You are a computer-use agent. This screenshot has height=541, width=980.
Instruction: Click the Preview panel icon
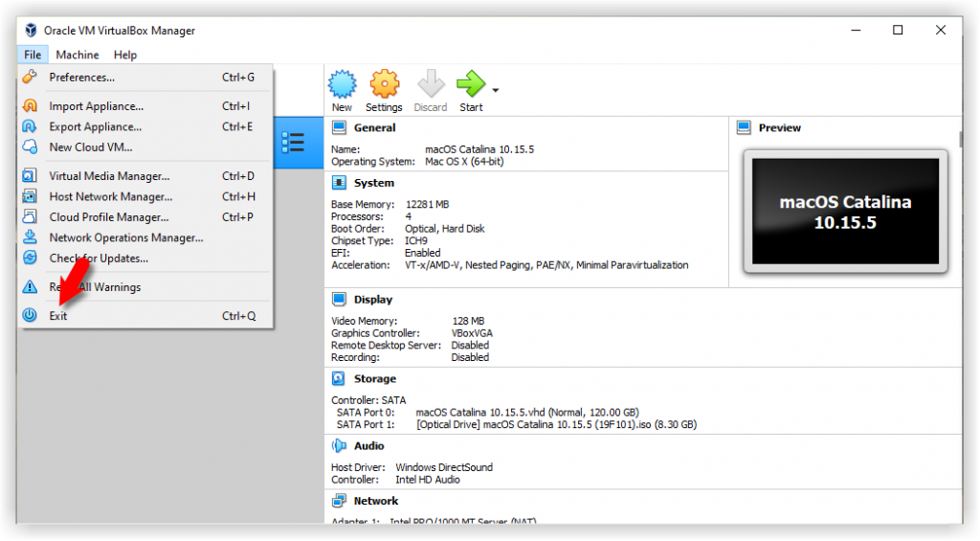click(744, 127)
